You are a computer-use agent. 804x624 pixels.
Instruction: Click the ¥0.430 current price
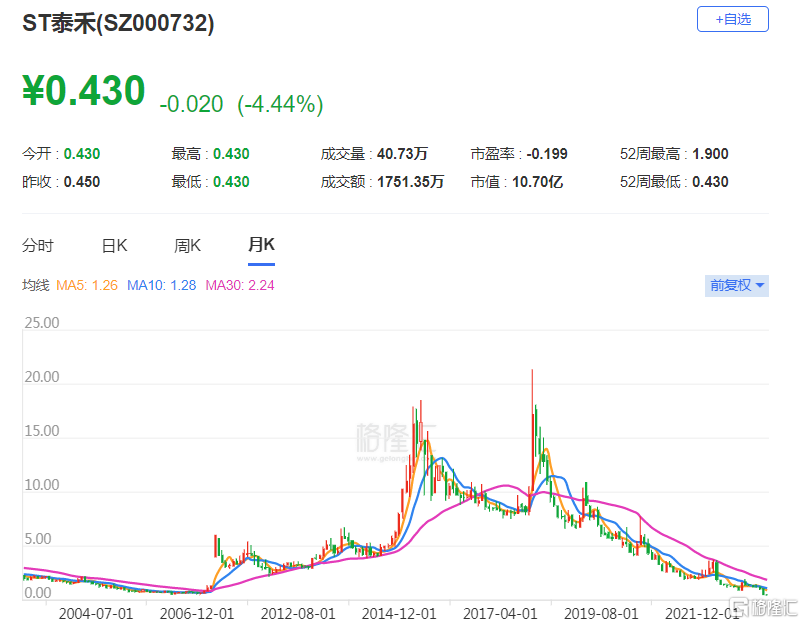tap(84, 91)
